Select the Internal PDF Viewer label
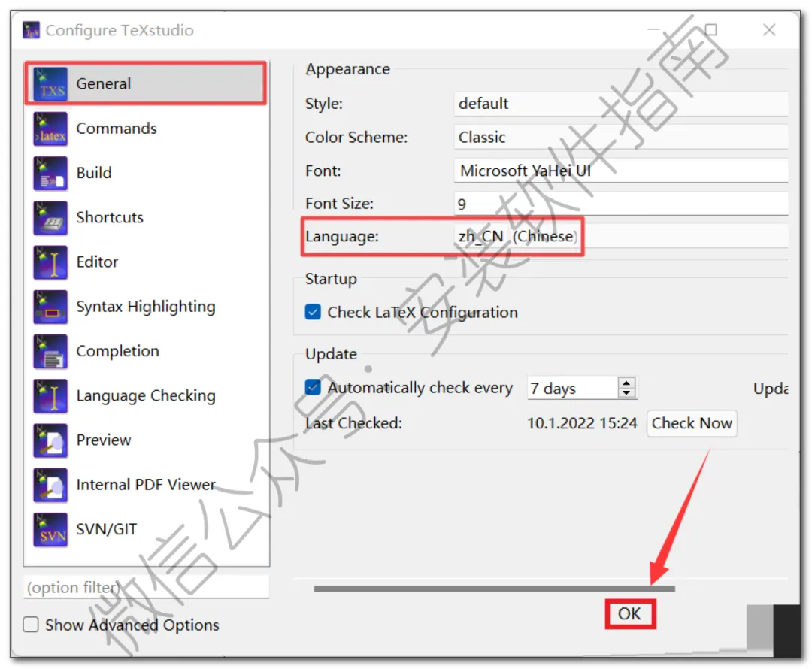The height and width of the screenshot is (669, 812). (146, 485)
